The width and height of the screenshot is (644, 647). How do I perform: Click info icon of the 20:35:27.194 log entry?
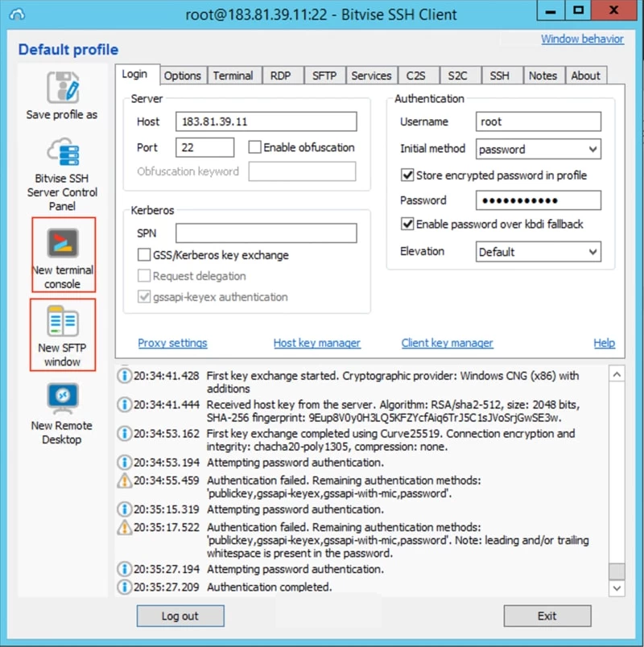click(124, 570)
